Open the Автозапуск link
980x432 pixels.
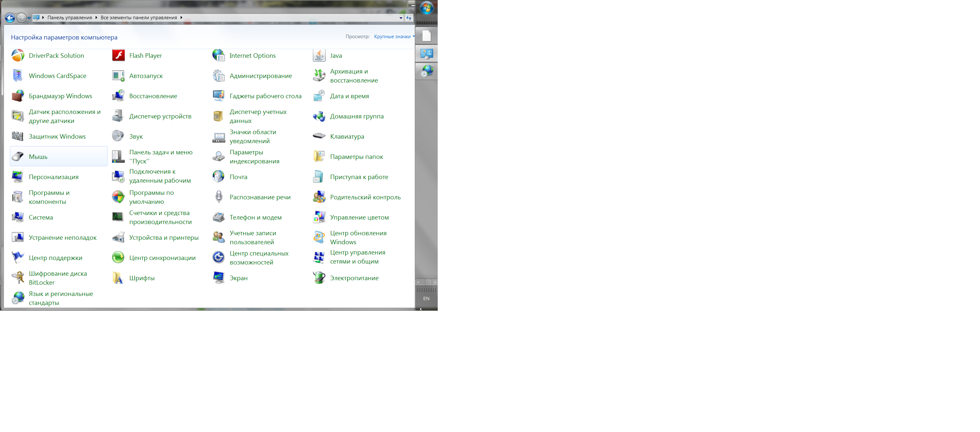(x=146, y=76)
